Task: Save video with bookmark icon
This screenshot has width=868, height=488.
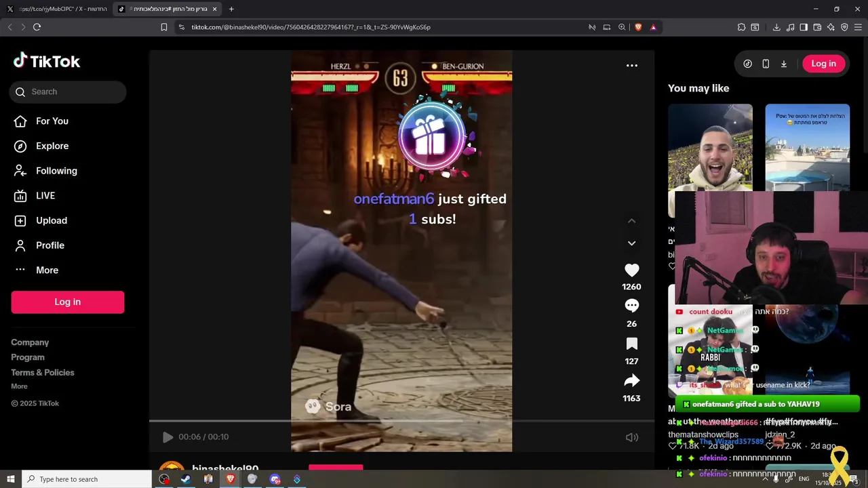Action: tap(631, 344)
